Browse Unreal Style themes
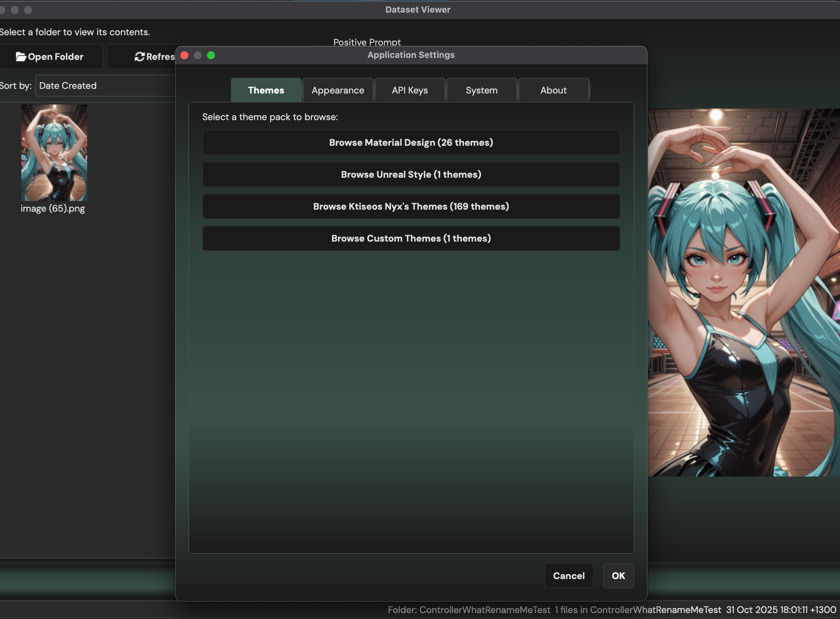Image resolution: width=840 pixels, height=619 pixels. pos(410,174)
